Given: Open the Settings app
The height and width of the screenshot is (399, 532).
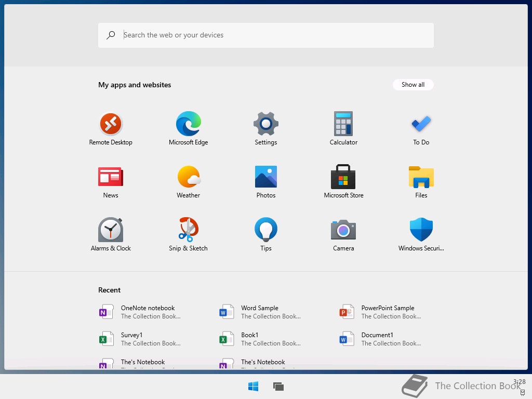Looking at the screenshot, I should 265,129.
